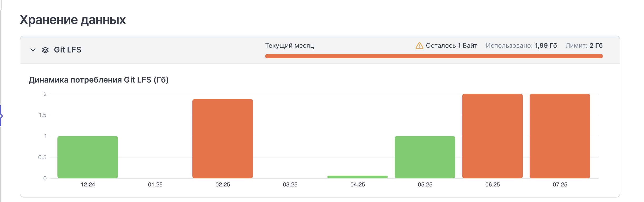Image resolution: width=644 pixels, height=202 pixels.
Task: Select the orange 06.25 bar
Action: click(x=492, y=136)
